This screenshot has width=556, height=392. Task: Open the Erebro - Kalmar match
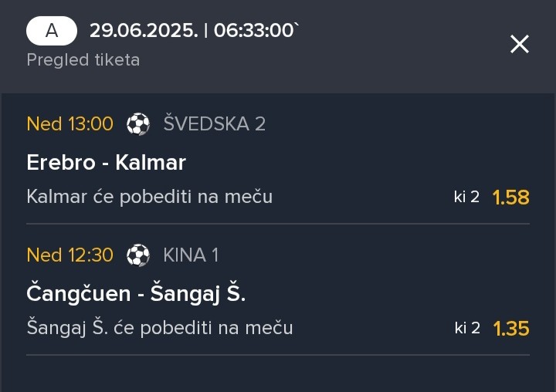(x=107, y=163)
